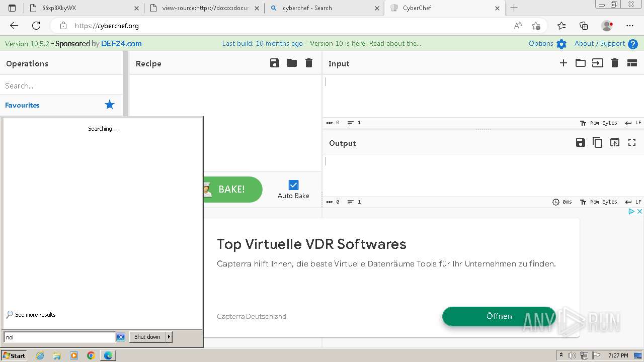Close the 66xp8XkyWX tab
This screenshot has height=362, width=644.
pyautogui.click(x=137, y=8)
